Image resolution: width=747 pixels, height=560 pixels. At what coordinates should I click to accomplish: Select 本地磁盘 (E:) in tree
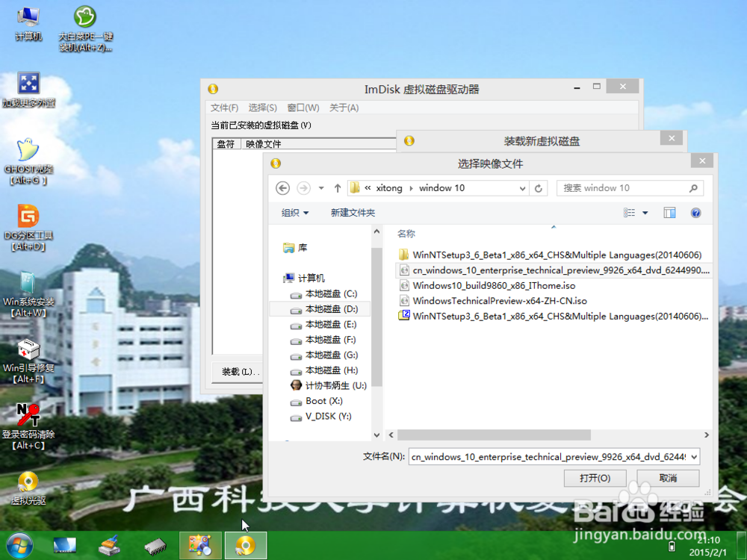[x=324, y=324]
